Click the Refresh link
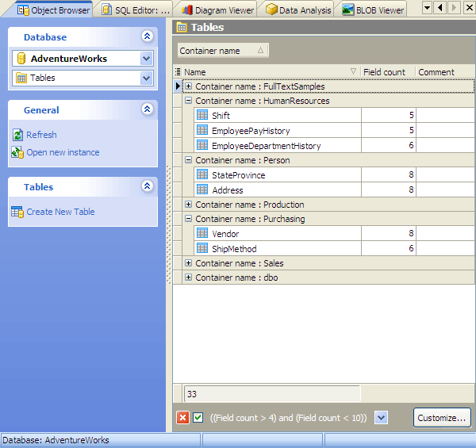This screenshot has height=448, width=476. pos(41,135)
